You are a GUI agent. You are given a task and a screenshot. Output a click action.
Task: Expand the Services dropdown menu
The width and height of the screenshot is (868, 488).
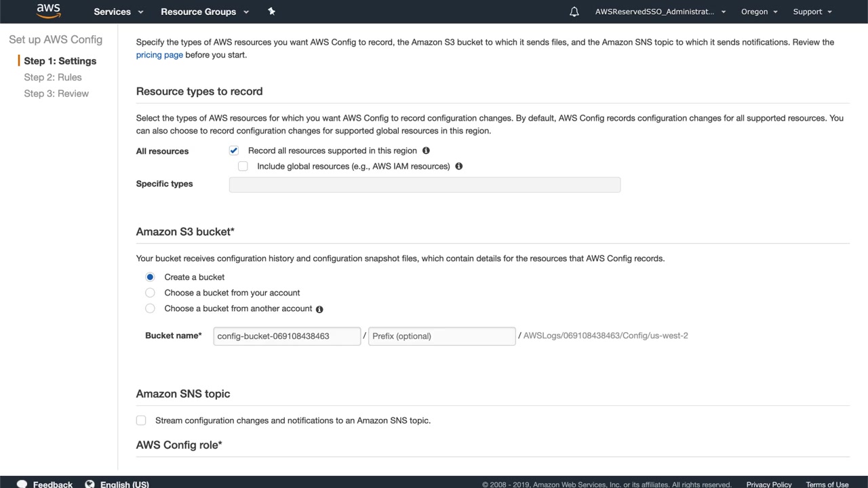point(119,12)
